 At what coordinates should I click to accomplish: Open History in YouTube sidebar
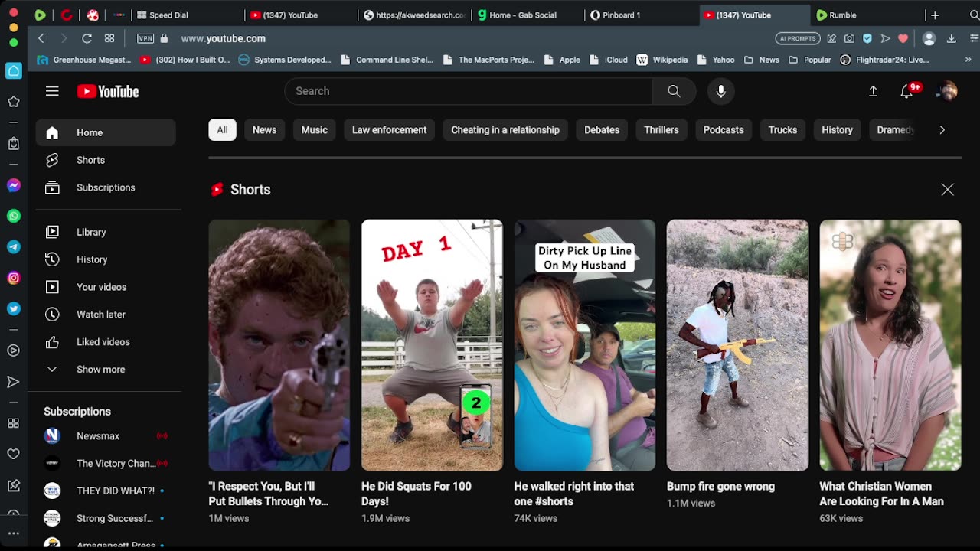106,259
